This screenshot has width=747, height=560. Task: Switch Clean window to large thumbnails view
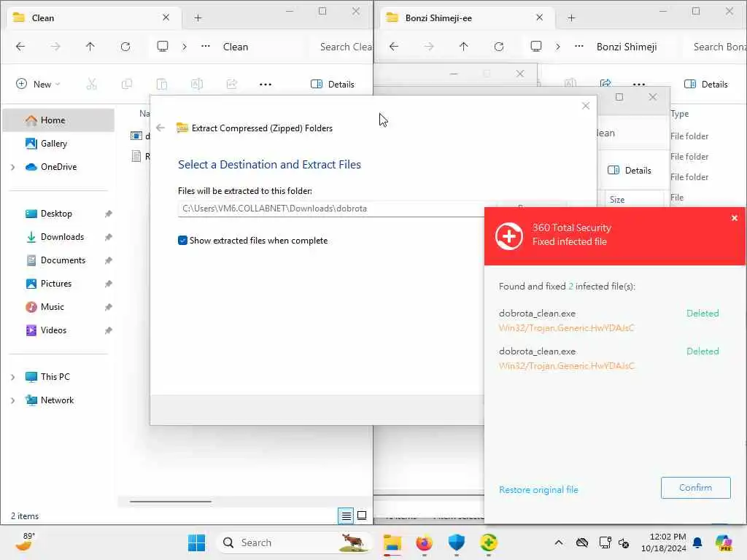pyautogui.click(x=362, y=516)
